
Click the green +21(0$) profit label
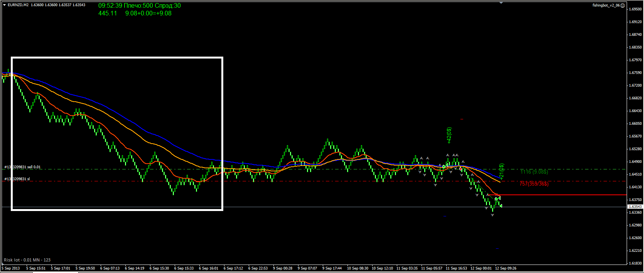501,172
